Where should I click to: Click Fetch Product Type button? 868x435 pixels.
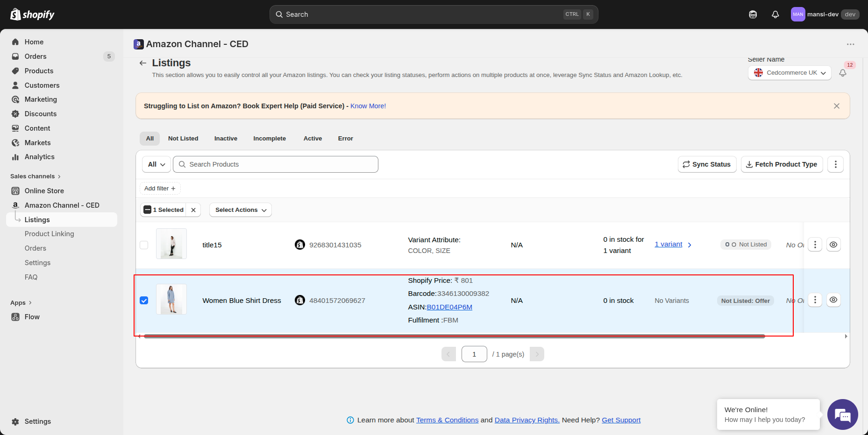click(782, 164)
